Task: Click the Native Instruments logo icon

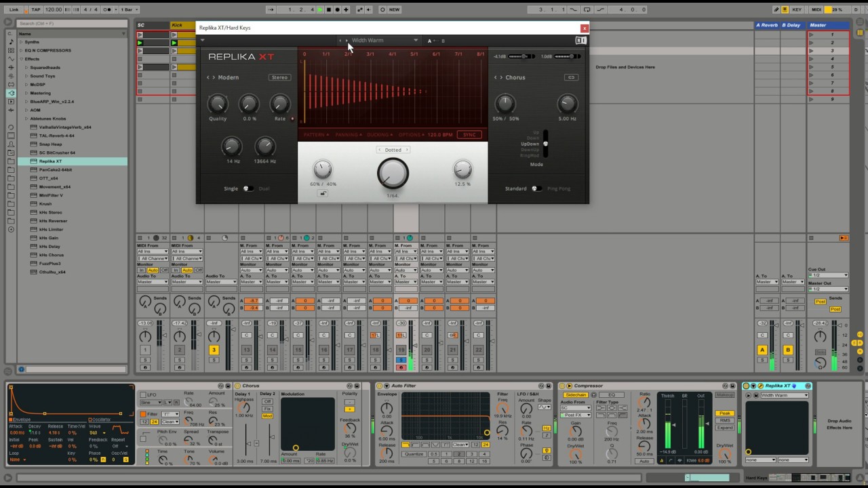Action: [x=580, y=40]
